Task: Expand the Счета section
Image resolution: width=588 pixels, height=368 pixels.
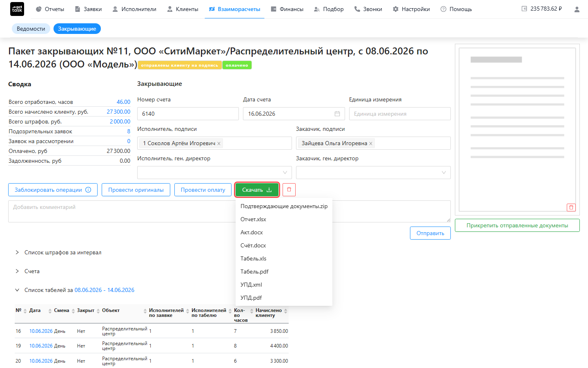Action: pyautogui.click(x=32, y=271)
